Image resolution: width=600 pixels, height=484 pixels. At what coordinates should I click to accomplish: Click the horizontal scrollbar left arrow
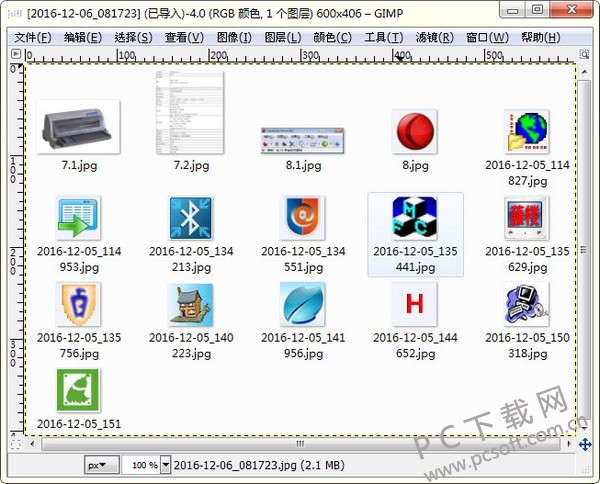coord(33,444)
